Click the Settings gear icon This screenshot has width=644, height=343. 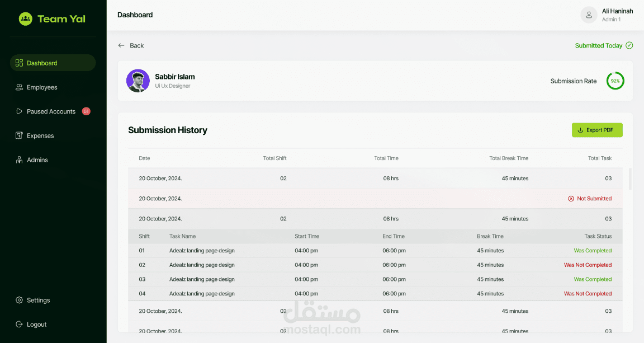pos(20,300)
